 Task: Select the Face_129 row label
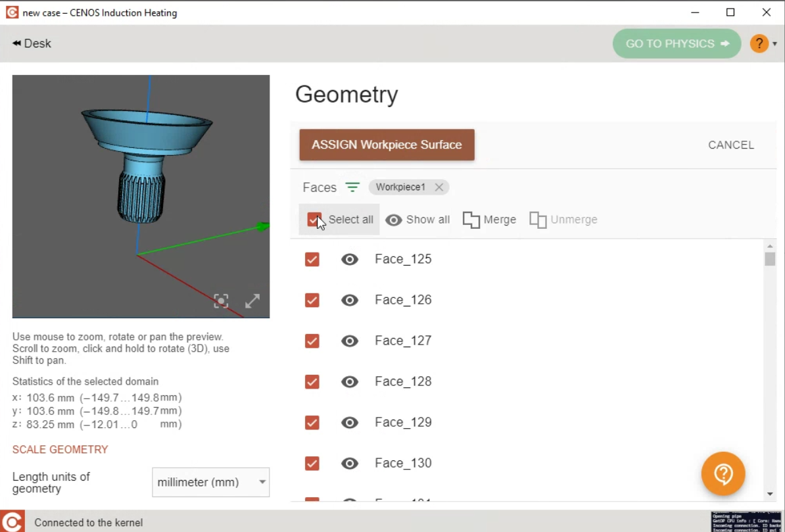coord(403,422)
